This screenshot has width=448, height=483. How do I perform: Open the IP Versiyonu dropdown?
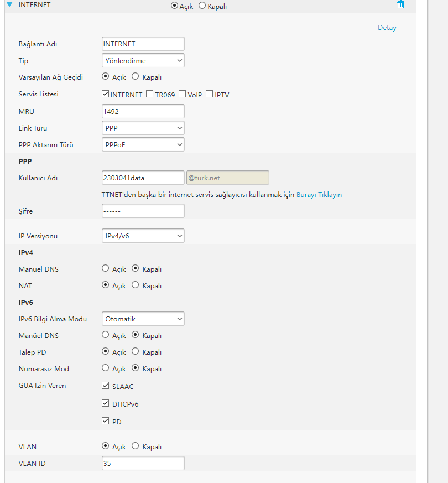[143, 236]
